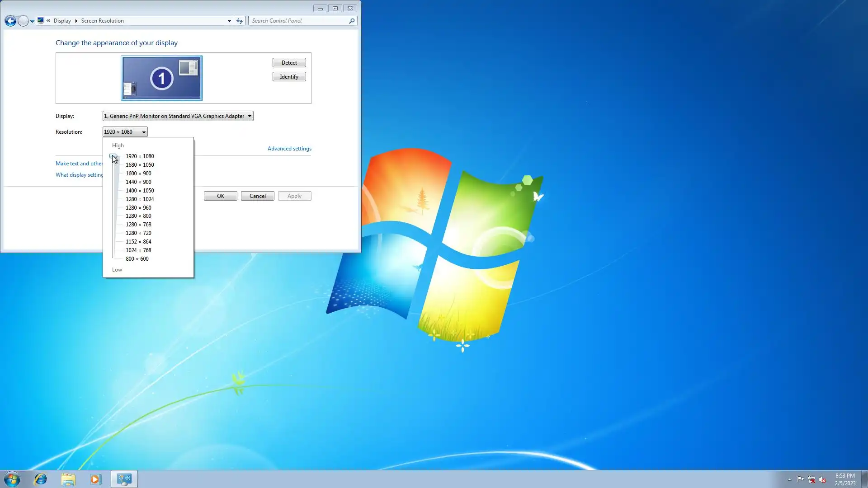Click the back navigation arrow

click(10, 21)
